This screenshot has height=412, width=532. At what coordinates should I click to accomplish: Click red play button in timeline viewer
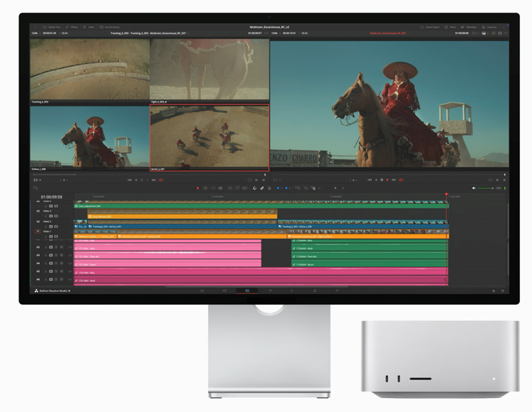(x=388, y=180)
